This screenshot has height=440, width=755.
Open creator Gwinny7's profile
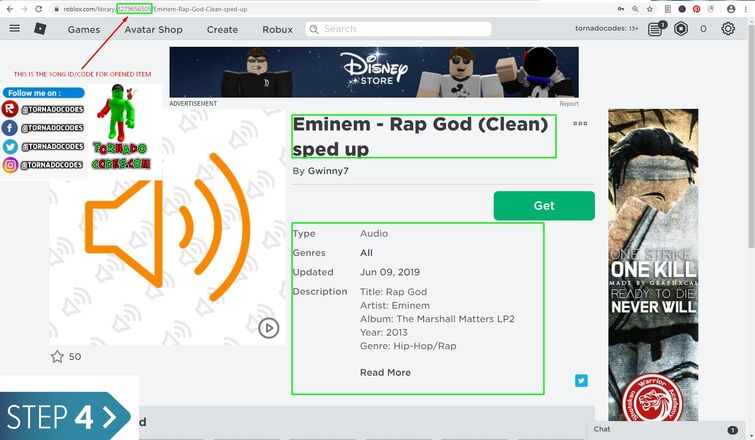pos(328,171)
